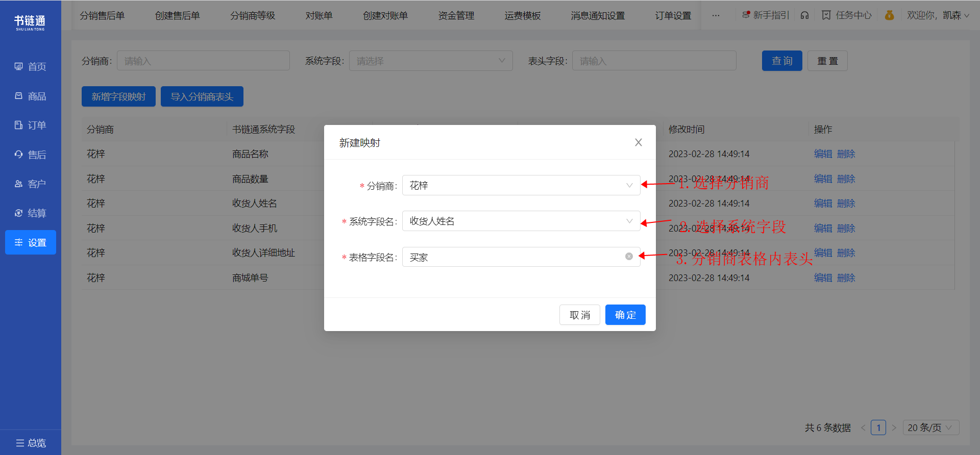
Task: Open the 订单 sidebar section
Action: pos(31,125)
